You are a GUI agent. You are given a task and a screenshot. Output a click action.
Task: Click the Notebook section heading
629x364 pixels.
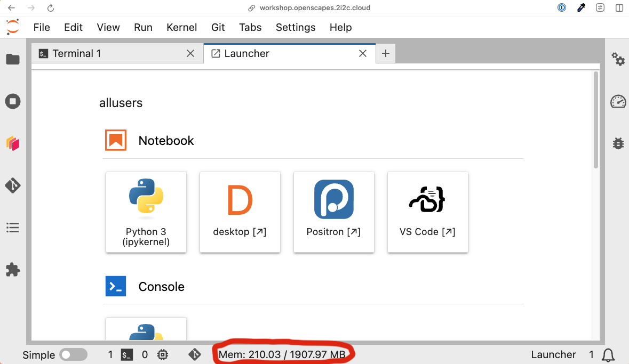166,141
